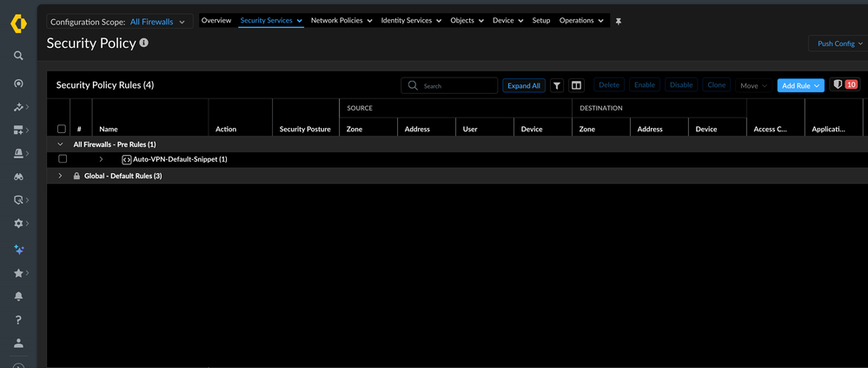Open the cursor-in-box sidebar icon
The width and height of the screenshot is (868, 368).
[x=18, y=200]
